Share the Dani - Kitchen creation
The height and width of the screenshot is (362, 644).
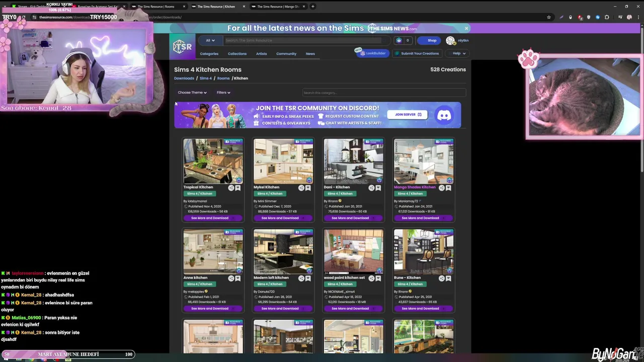click(371, 188)
